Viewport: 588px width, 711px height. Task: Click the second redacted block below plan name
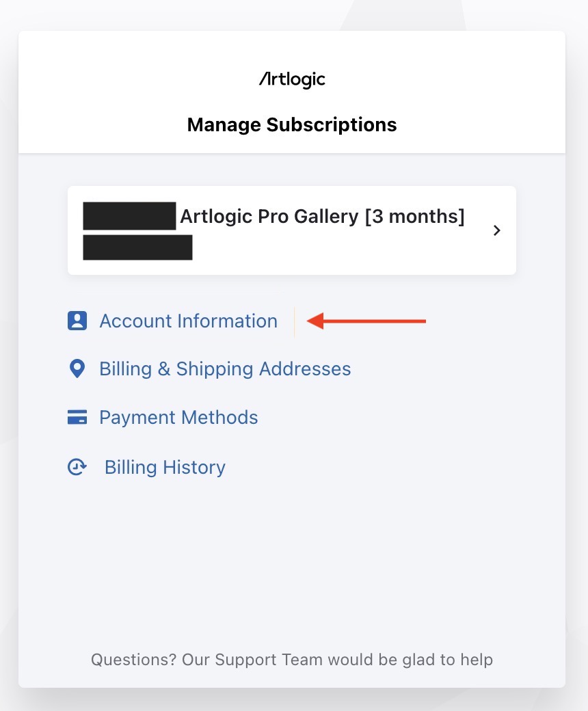tap(138, 247)
